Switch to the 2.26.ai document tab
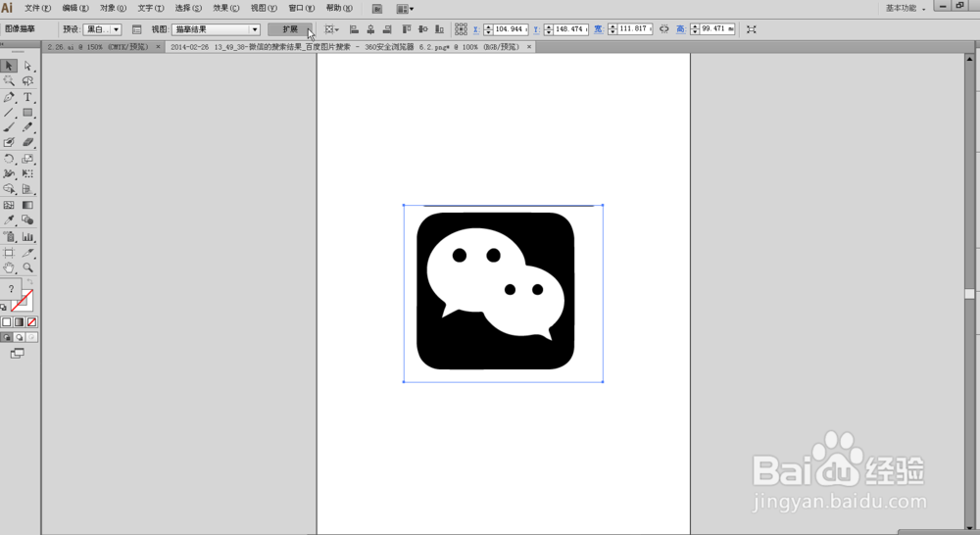This screenshot has width=980, height=535. point(103,47)
